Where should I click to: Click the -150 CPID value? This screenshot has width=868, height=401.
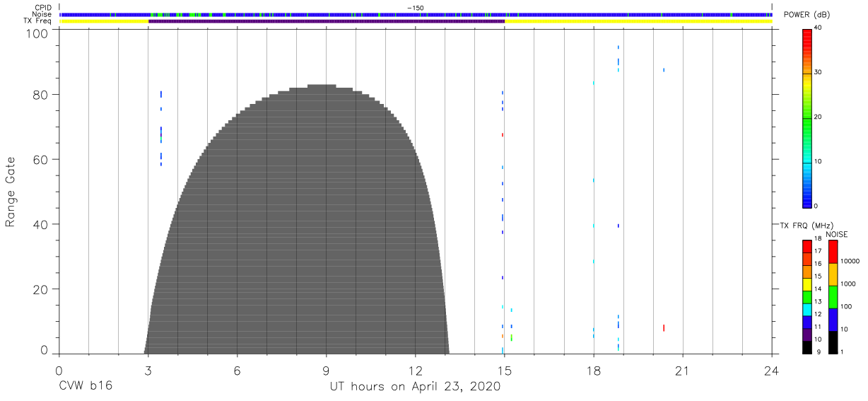pyautogui.click(x=415, y=8)
